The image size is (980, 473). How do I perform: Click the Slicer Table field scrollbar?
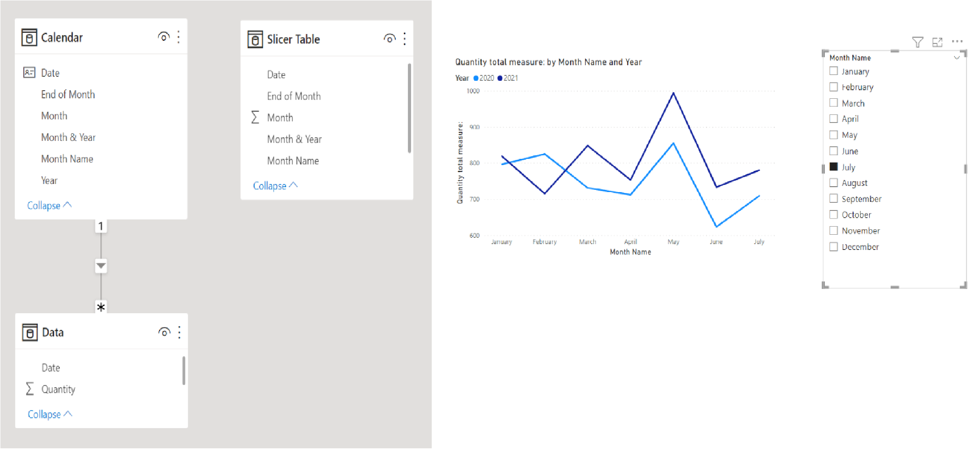click(x=409, y=108)
